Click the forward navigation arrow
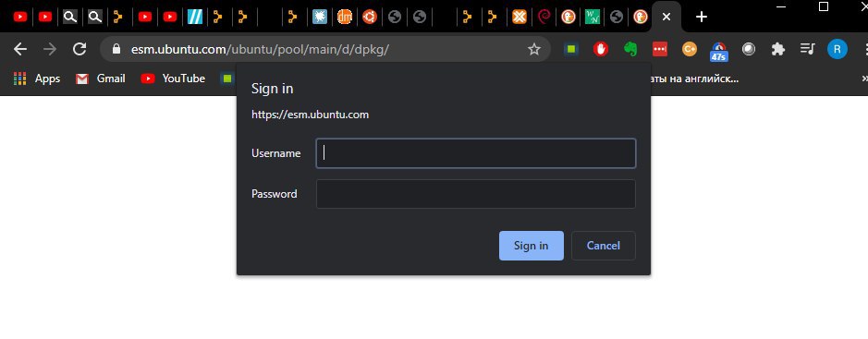The image size is (868, 339). pyautogui.click(x=50, y=49)
